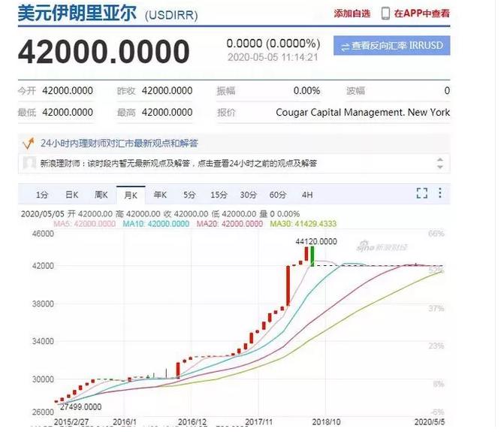Click the 新浪理财师 news message text
504x432 pixels.
pos(179,164)
